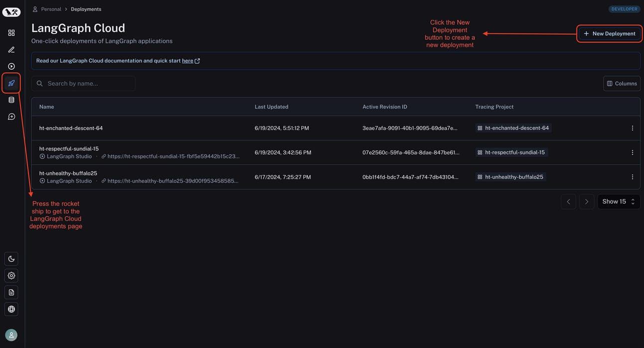Click Personal in the breadcrumb
The image size is (644, 348).
(x=51, y=9)
